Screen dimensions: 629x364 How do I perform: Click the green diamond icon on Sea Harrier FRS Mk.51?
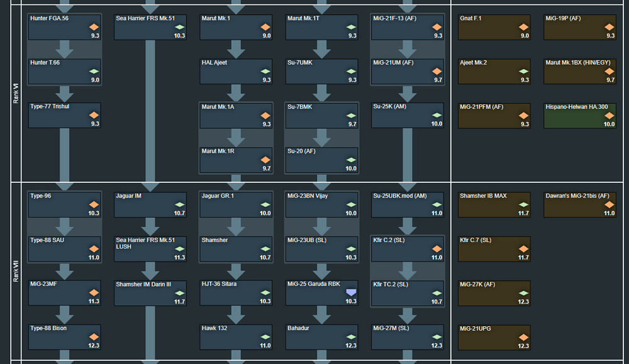point(180,27)
